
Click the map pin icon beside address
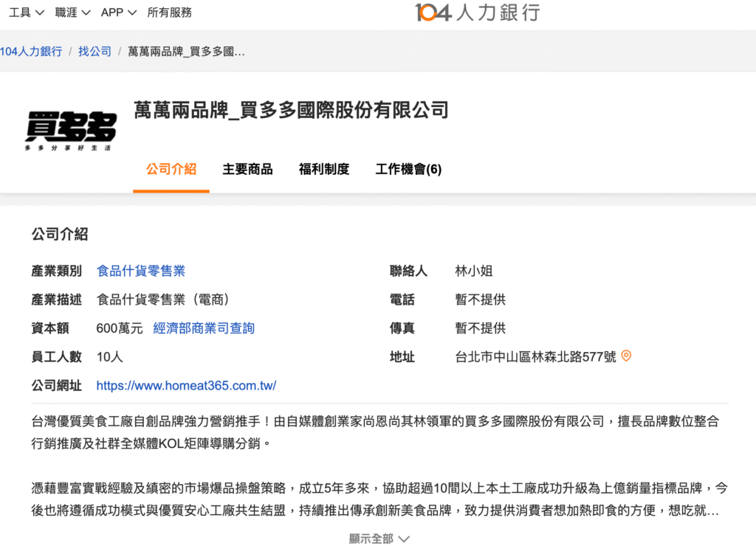pyautogui.click(x=626, y=356)
